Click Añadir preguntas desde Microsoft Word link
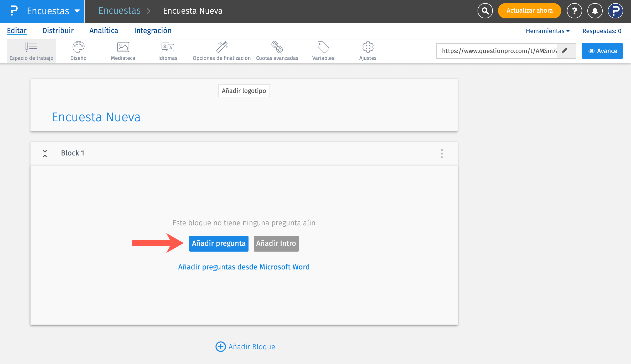The image size is (631, 364). point(244,267)
